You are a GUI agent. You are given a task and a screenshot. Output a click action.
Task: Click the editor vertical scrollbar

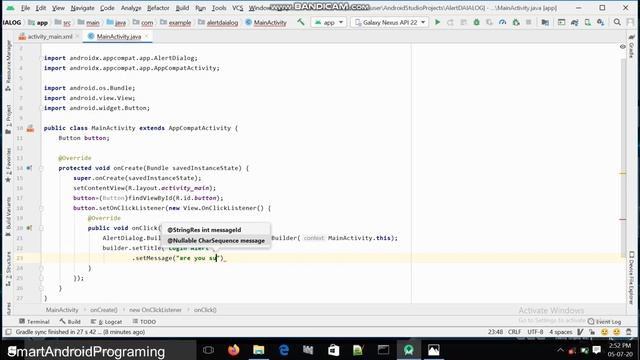coord(623,157)
